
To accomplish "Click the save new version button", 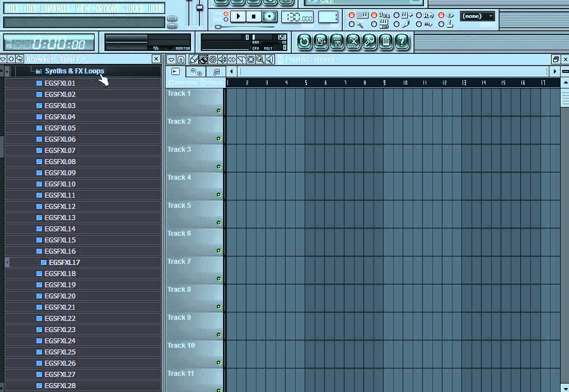I will tap(320, 42).
